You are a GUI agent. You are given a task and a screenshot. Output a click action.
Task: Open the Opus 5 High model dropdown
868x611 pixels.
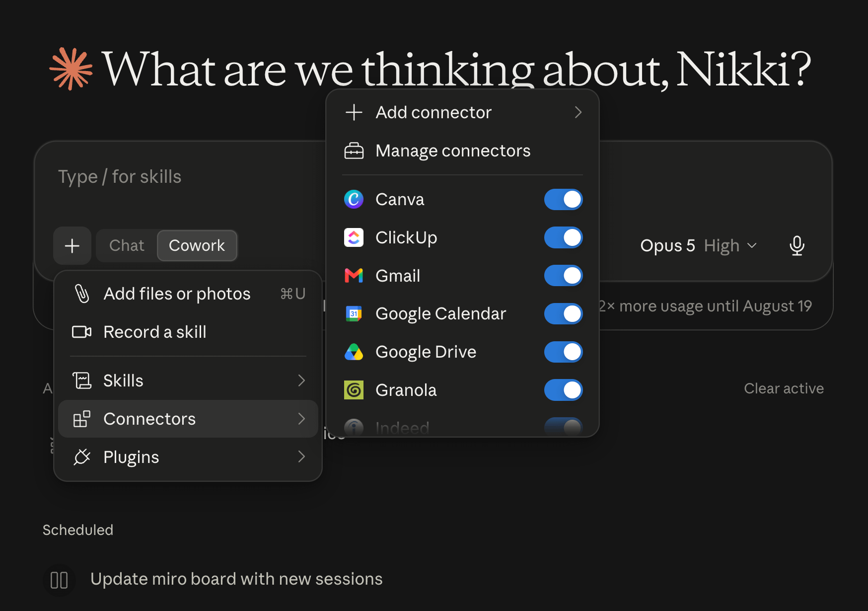point(698,245)
